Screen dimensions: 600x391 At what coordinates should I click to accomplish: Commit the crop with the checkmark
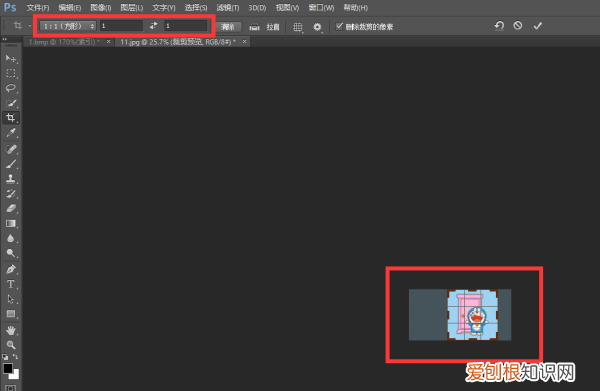(538, 26)
